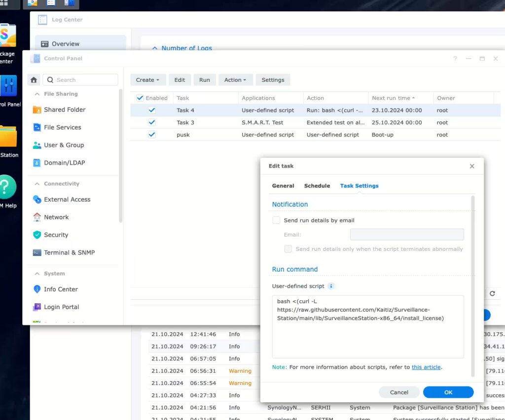The width and height of the screenshot is (505, 420).
Task: Select S.M.A.R.T. Test application cell
Action: click(262, 123)
